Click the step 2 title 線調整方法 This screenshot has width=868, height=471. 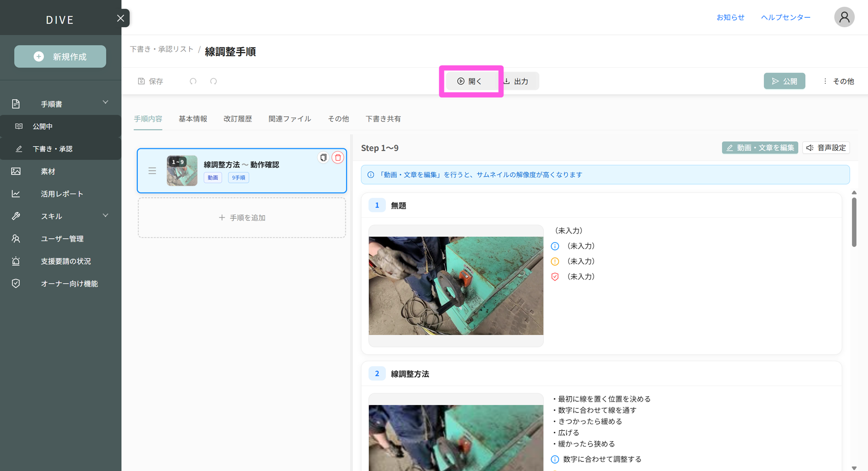(x=410, y=374)
